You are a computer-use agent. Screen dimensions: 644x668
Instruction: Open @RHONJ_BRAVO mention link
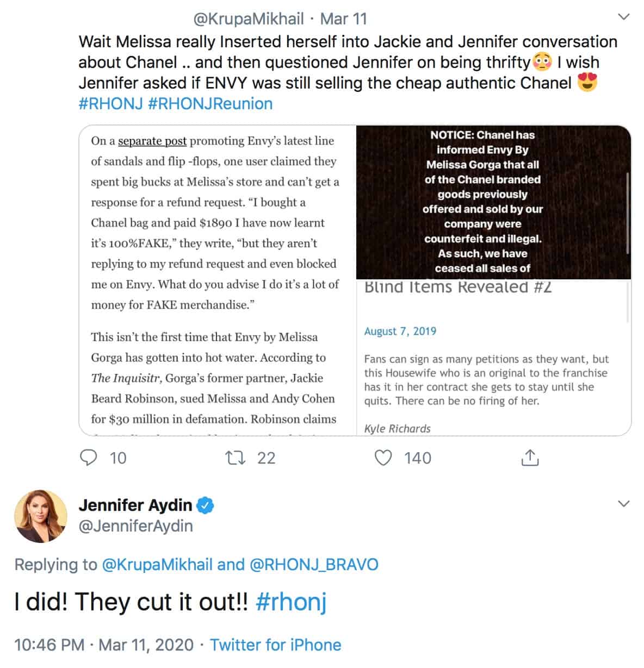coord(314,564)
